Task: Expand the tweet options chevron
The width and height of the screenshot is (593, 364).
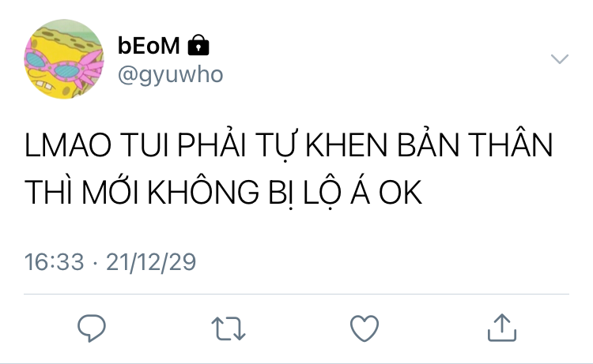Action: [x=559, y=59]
